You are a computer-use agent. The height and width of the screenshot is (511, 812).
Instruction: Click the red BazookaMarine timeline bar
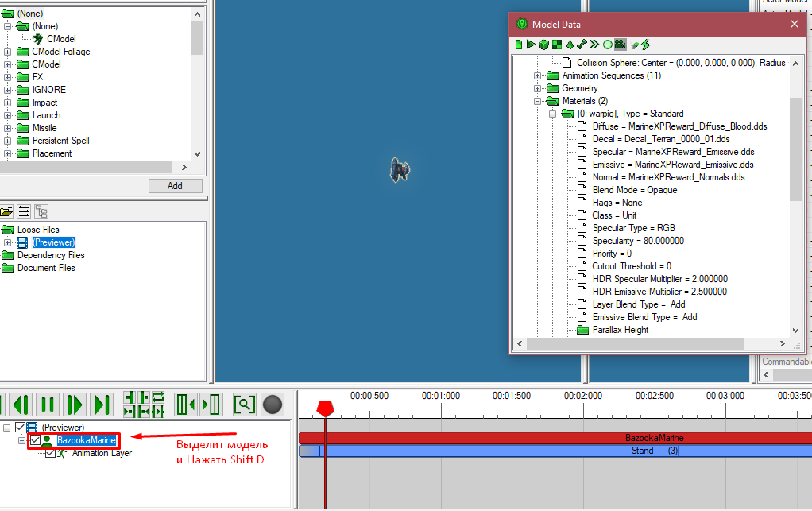pyautogui.click(x=555, y=438)
